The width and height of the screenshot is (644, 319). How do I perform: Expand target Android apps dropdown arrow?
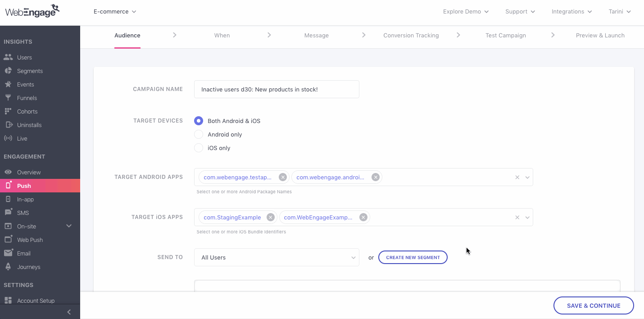(x=527, y=178)
